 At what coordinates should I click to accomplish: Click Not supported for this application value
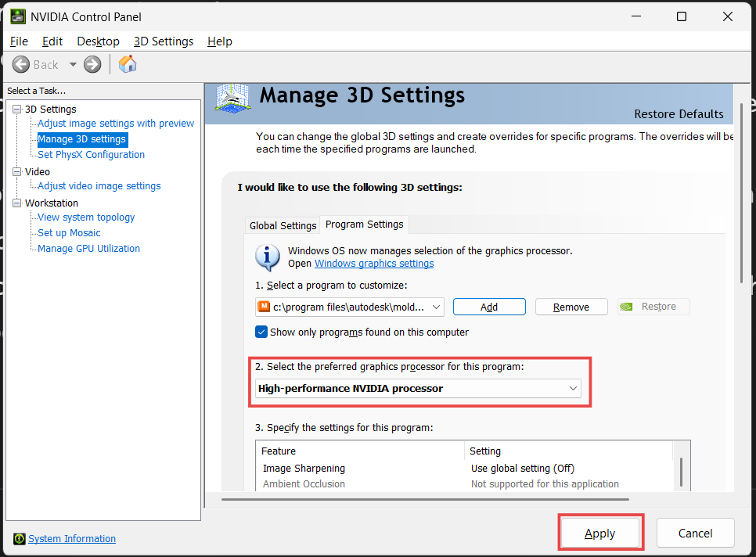pos(545,483)
